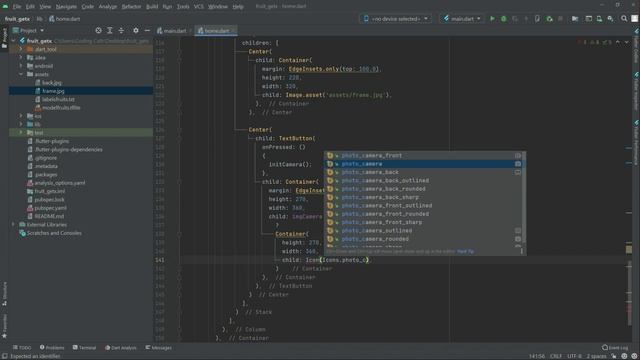640x360 pixels.
Task: Open the Flutter Outline side panel
Action: [636, 46]
